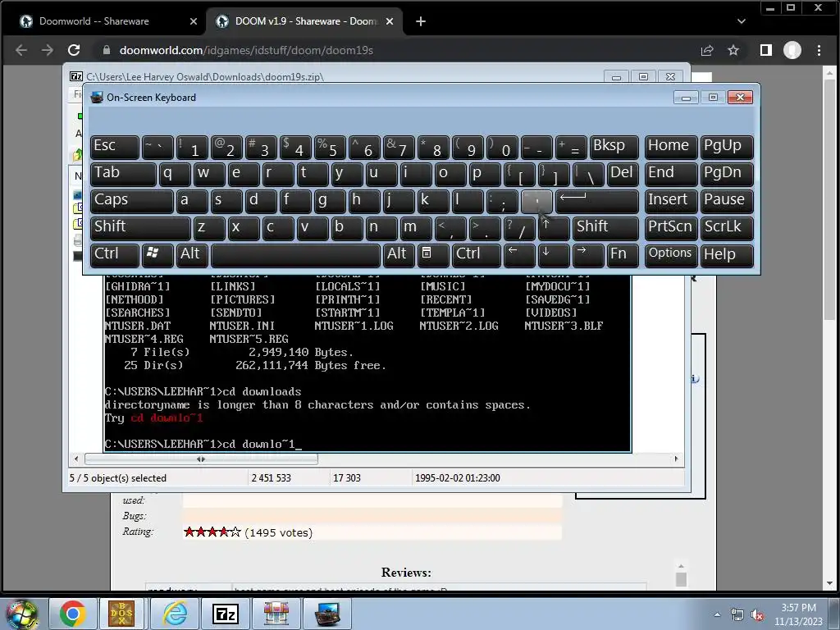Click the page scrollbar down arrow
This screenshot has width=840, height=630.
[x=829, y=583]
